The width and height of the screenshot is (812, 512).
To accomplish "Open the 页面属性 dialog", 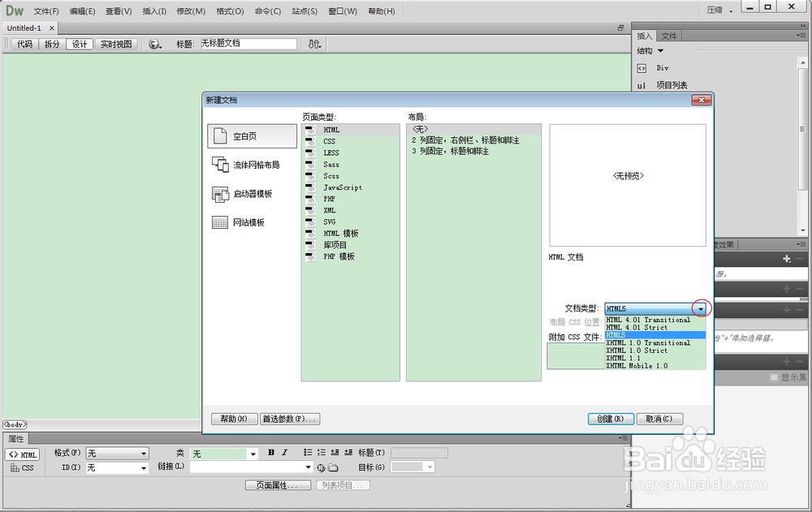I will (279, 484).
